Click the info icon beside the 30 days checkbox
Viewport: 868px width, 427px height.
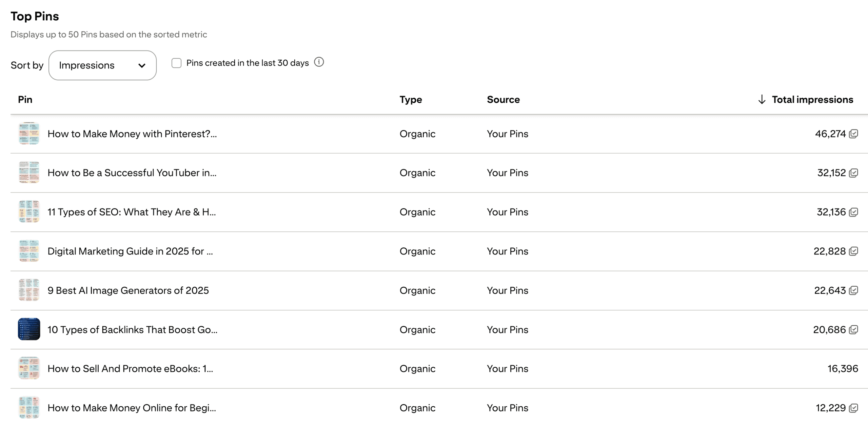coord(319,62)
